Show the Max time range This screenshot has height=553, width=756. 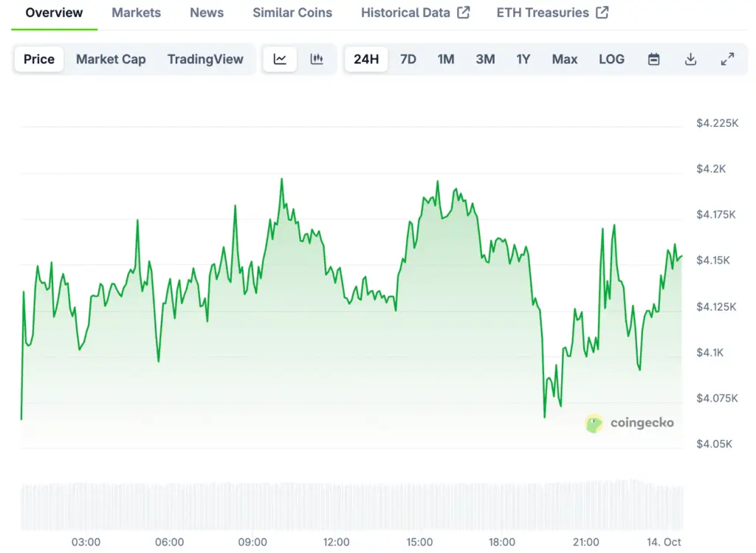tap(565, 59)
